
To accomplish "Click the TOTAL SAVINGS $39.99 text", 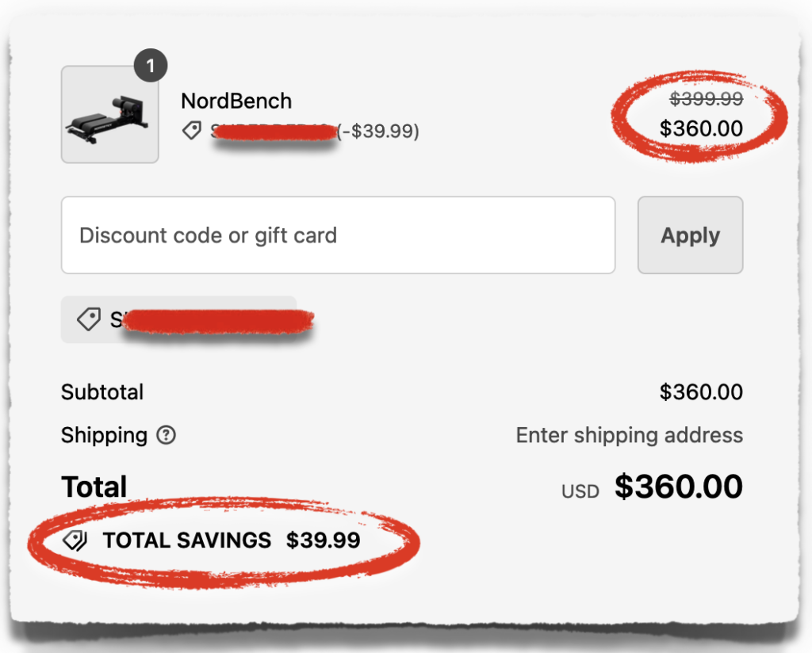I will click(x=230, y=540).
